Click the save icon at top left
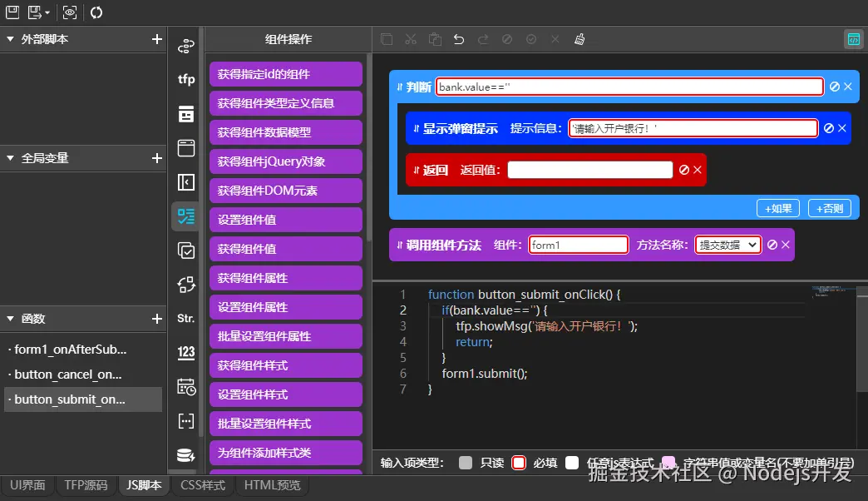Viewport: 868px width, 501px height. pos(12,12)
